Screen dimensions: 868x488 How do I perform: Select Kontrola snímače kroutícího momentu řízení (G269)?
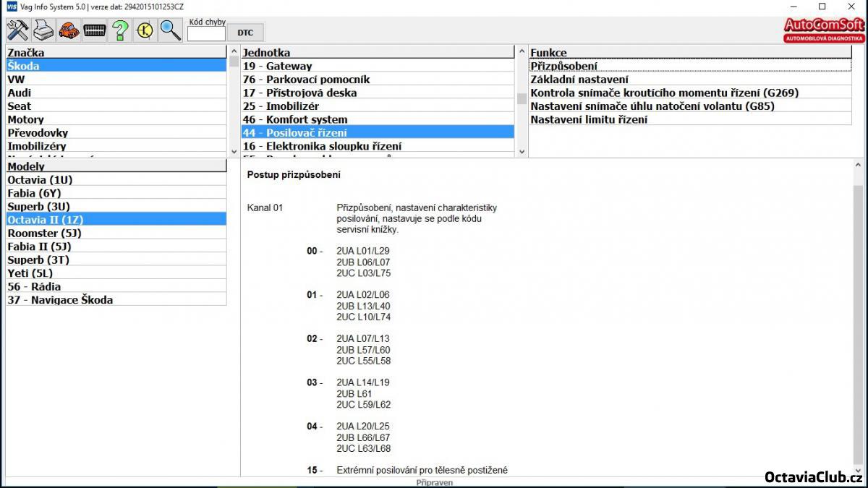pyautogui.click(x=665, y=93)
